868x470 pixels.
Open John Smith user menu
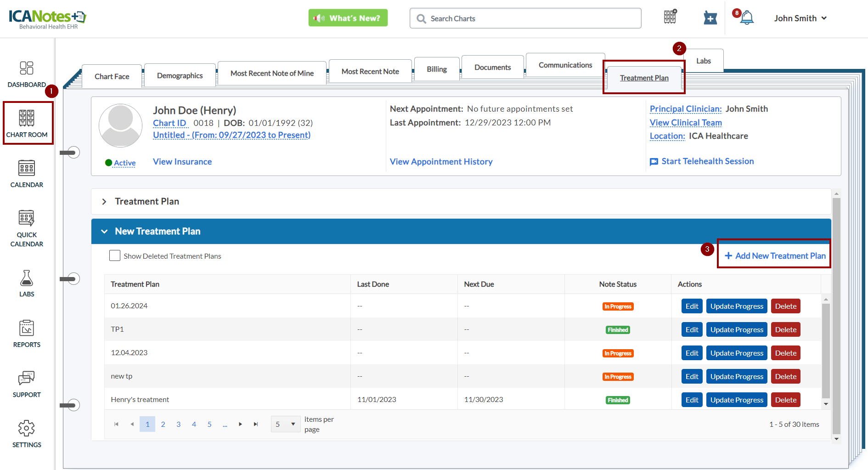(x=800, y=18)
